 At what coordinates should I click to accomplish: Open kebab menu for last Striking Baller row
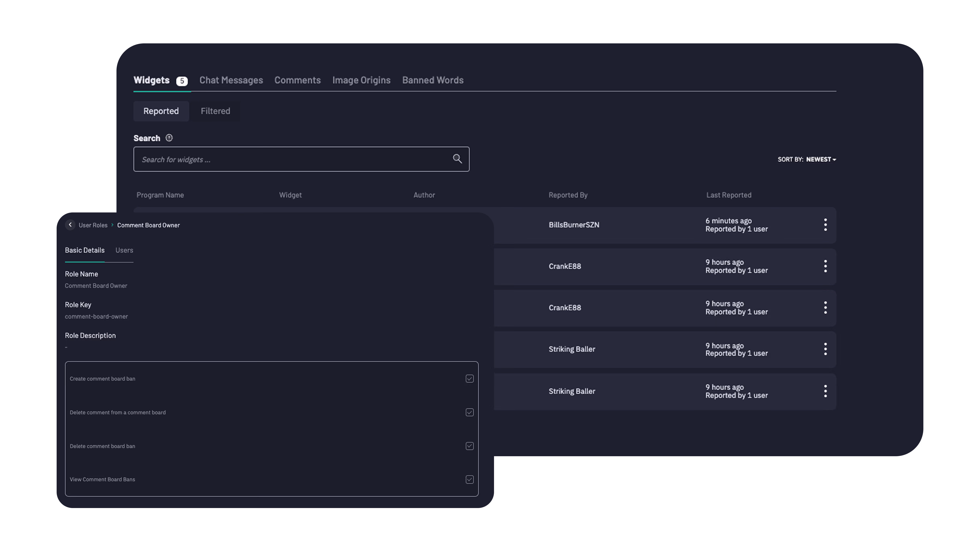point(825,391)
